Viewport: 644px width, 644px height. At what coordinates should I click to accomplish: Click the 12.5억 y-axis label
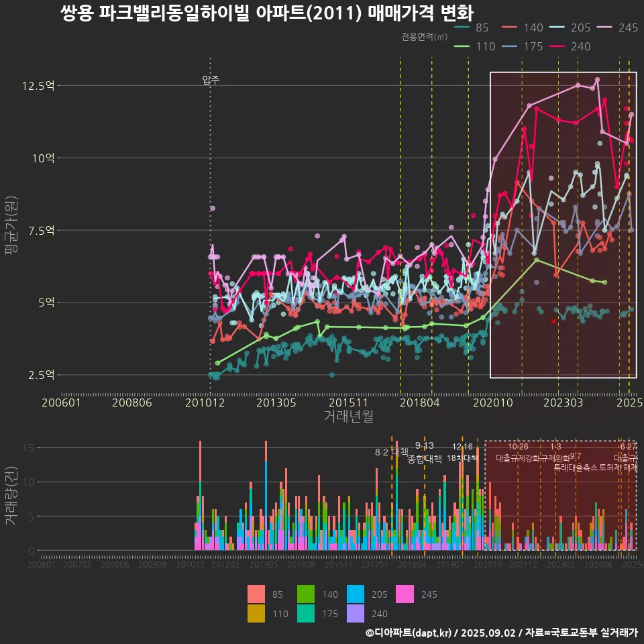point(38,85)
